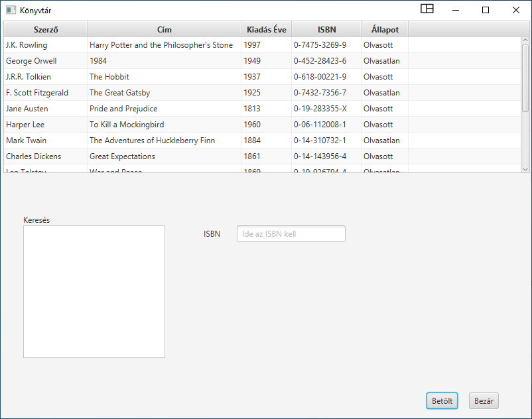The image size is (532, 419).
Task: Sort by Állapot column header
Action: [385, 29]
